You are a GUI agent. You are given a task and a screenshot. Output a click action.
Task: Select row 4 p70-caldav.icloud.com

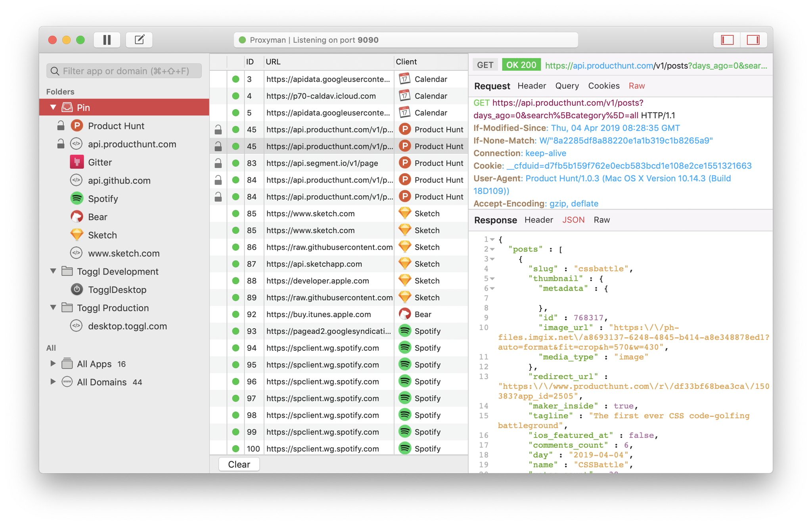coord(339,96)
